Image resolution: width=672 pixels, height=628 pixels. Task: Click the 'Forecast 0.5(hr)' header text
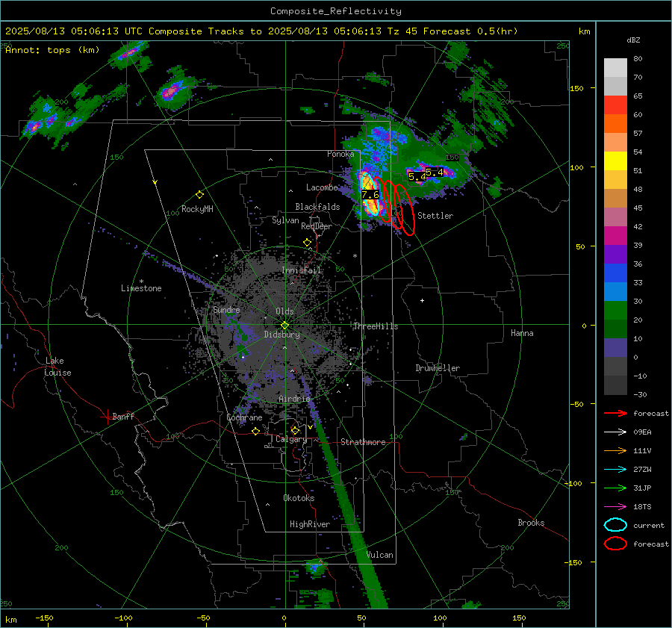tap(470, 31)
